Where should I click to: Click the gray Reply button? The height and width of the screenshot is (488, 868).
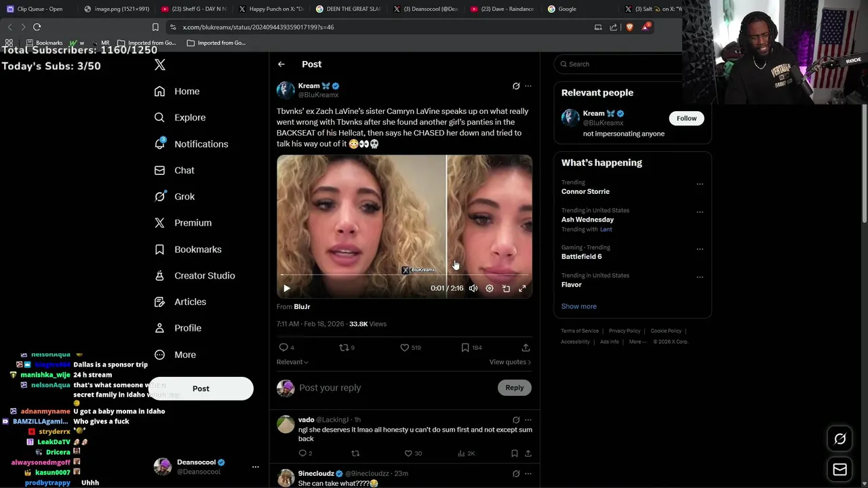515,388
